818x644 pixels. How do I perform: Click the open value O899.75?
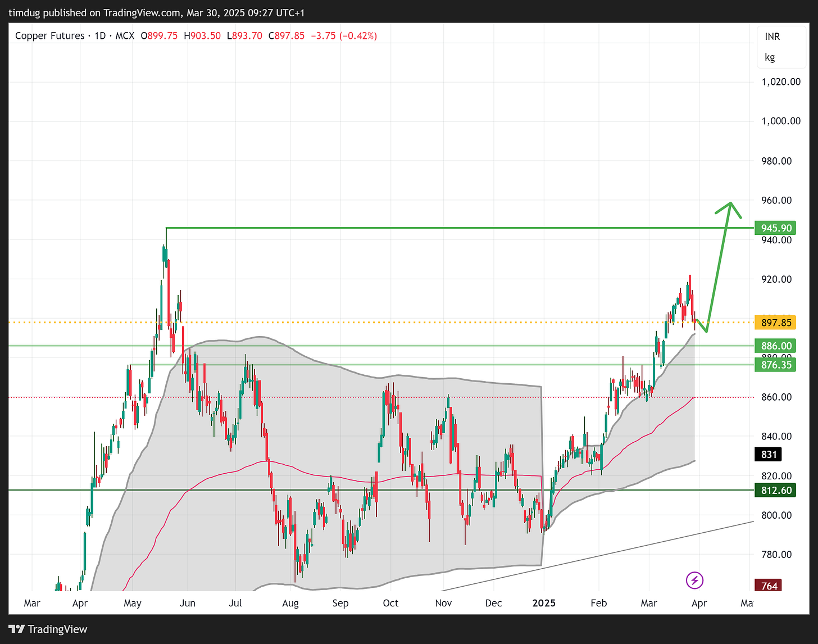159,36
